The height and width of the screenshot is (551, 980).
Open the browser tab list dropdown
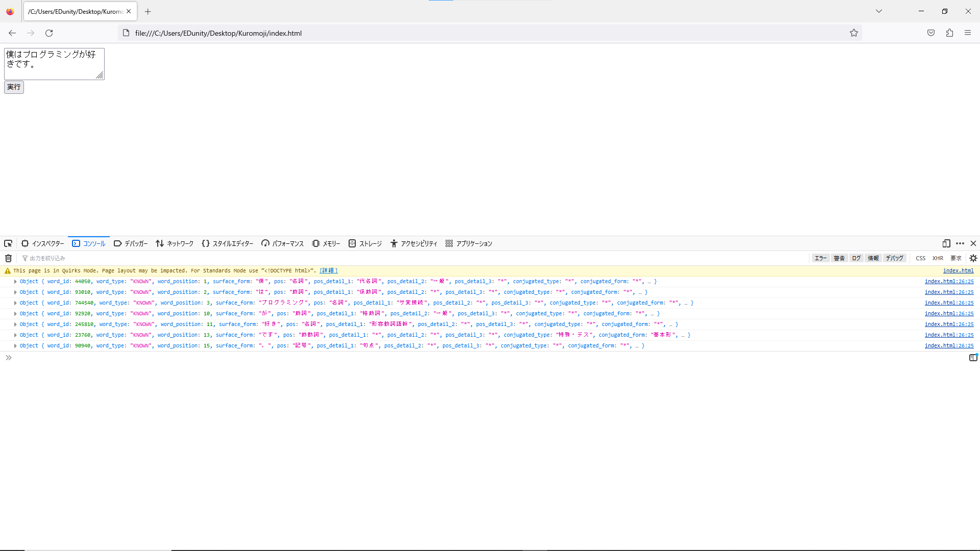coord(879,11)
